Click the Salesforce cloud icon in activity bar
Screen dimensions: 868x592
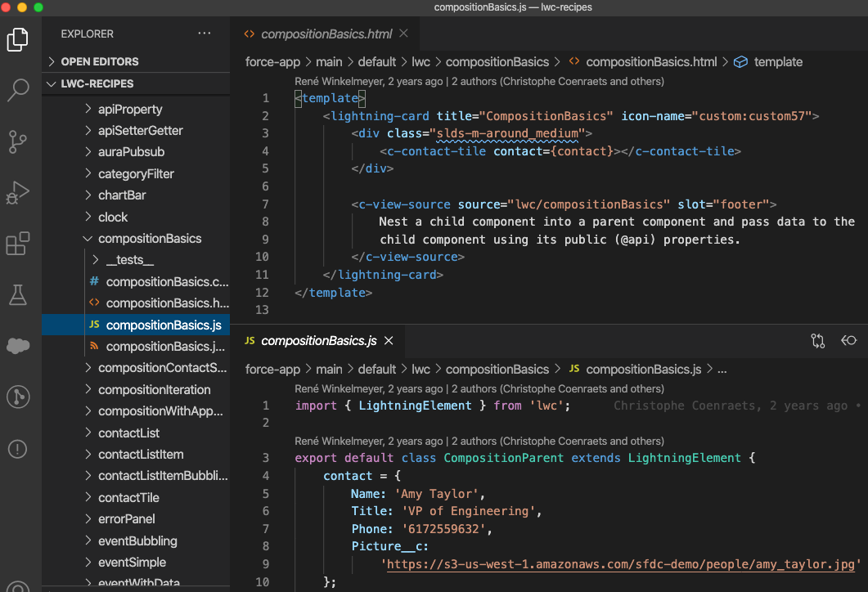click(18, 346)
